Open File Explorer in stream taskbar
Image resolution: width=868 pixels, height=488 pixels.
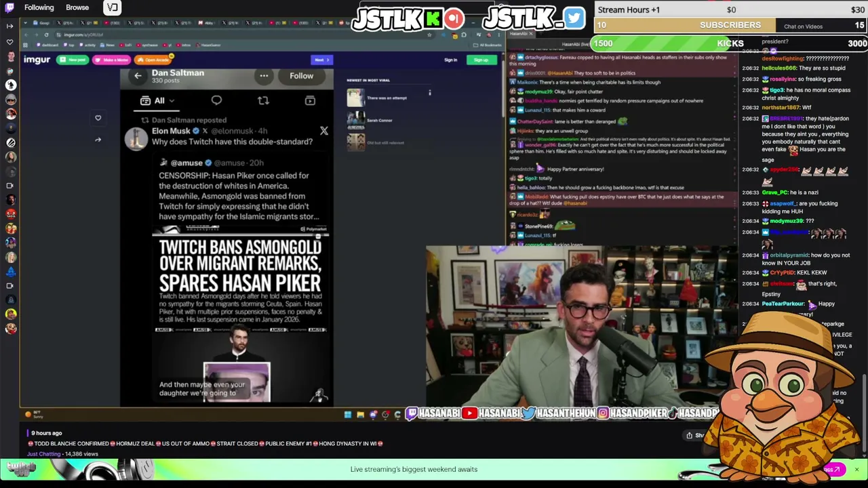(x=360, y=415)
